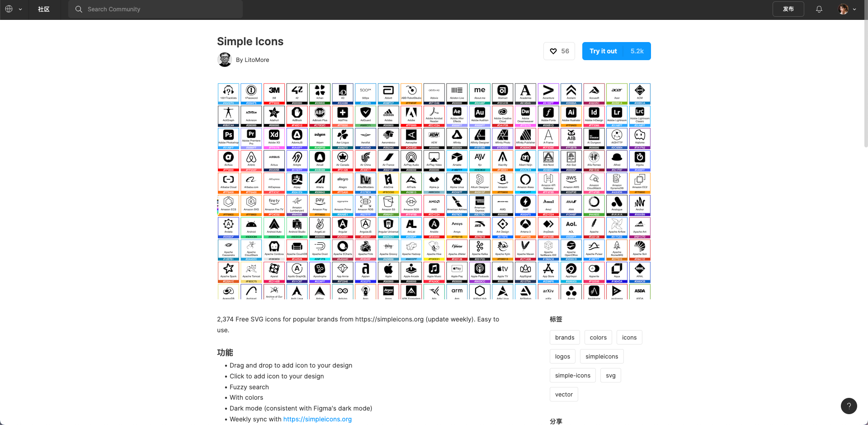Expand the account menu chevron next to the avatar

pos(854,9)
